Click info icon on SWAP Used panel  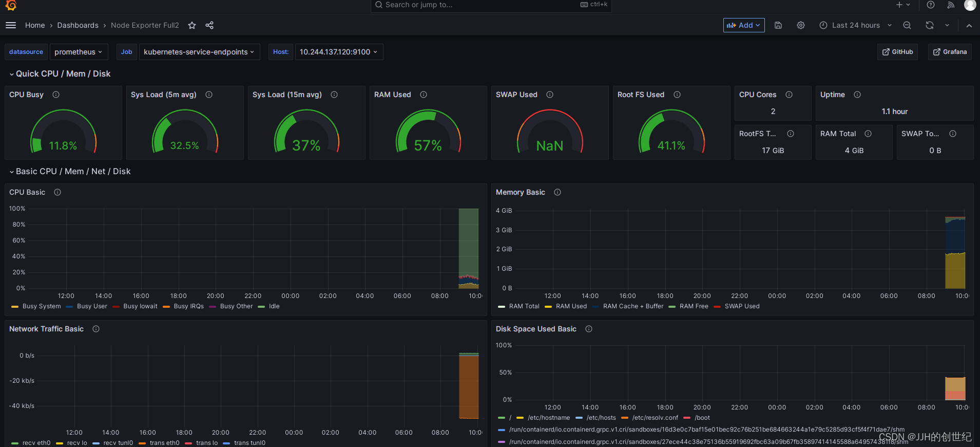coord(550,95)
